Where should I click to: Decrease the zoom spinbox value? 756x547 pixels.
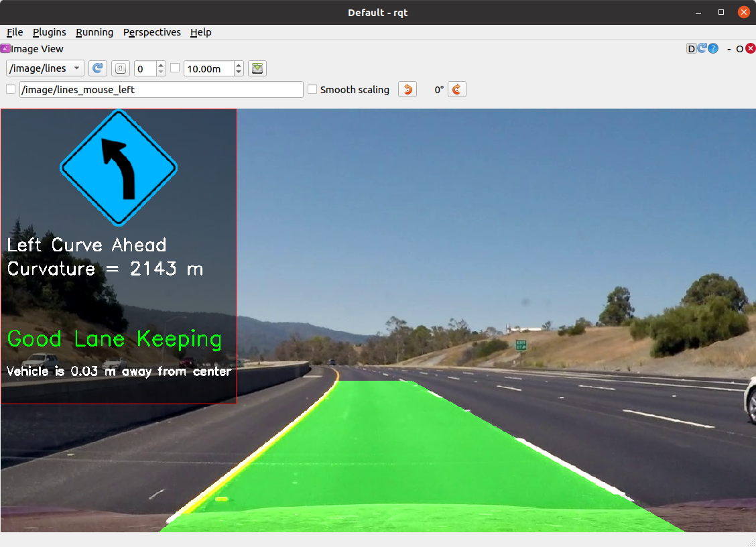(160, 72)
